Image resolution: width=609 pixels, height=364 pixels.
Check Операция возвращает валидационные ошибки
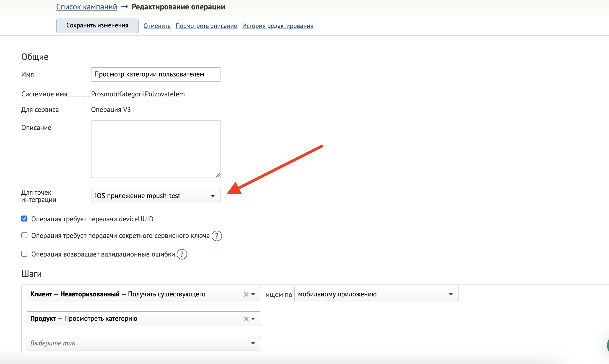pyautogui.click(x=24, y=254)
